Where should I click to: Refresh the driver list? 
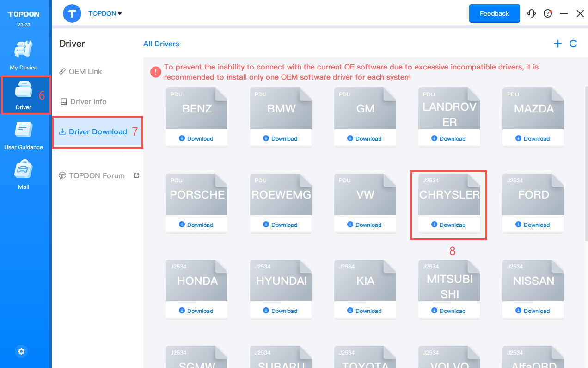pos(573,44)
